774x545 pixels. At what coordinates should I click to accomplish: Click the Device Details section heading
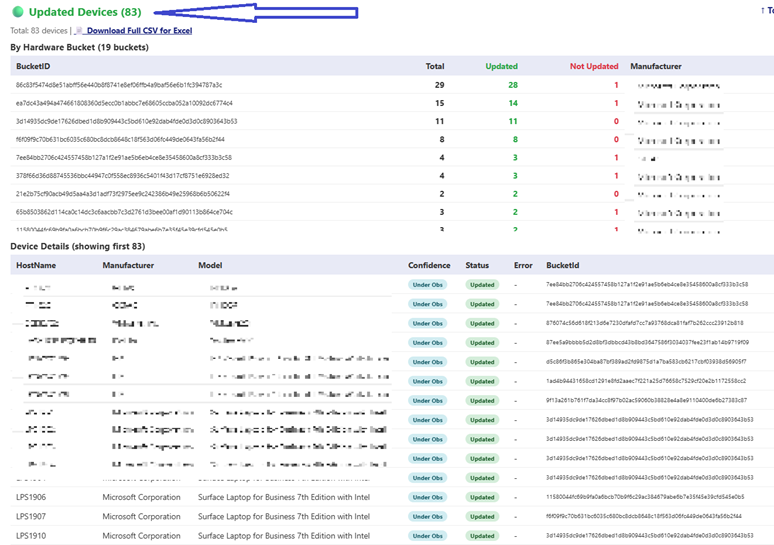click(78, 246)
